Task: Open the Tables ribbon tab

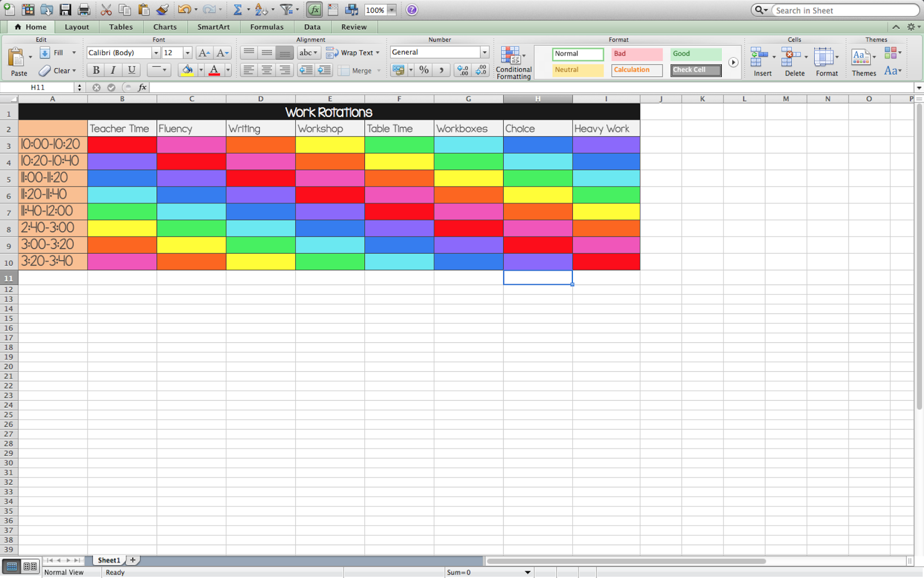Action: [121, 27]
